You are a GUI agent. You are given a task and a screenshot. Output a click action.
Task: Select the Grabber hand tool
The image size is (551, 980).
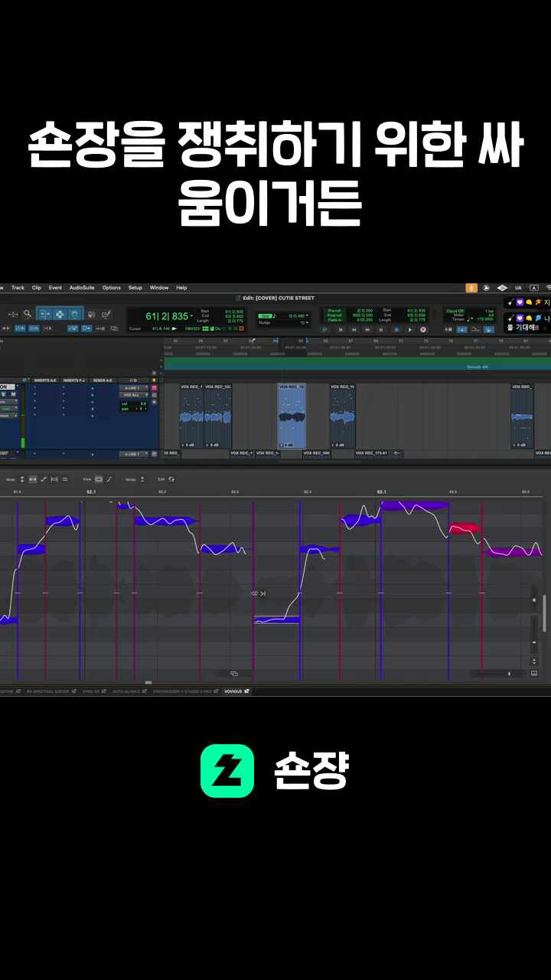coord(74,314)
